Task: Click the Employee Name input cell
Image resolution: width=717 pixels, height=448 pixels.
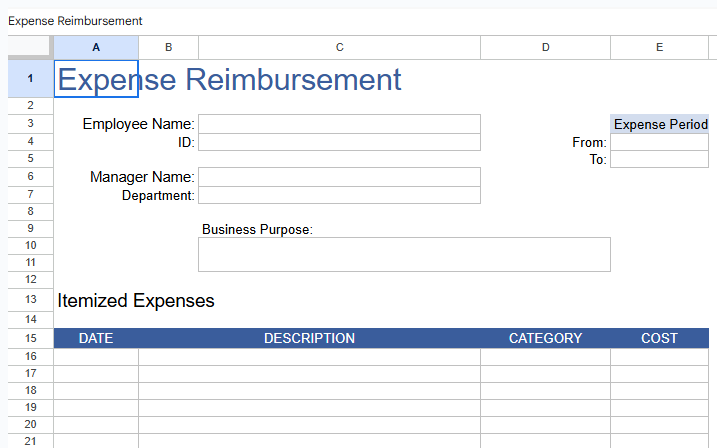Action: point(339,124)
